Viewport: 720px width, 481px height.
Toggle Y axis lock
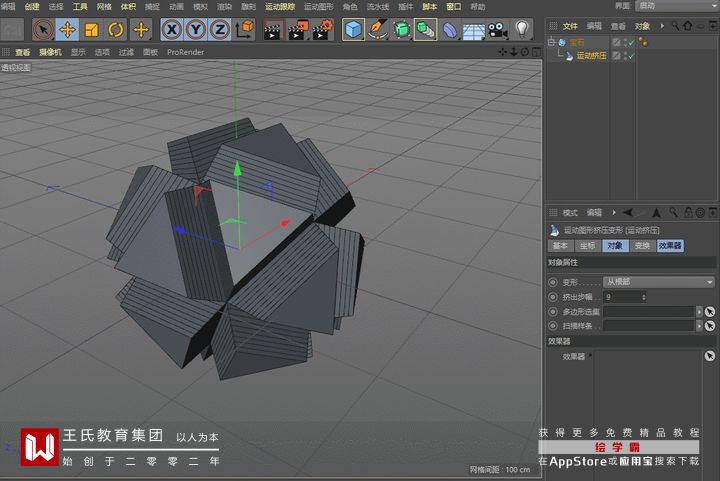(196, 30)
